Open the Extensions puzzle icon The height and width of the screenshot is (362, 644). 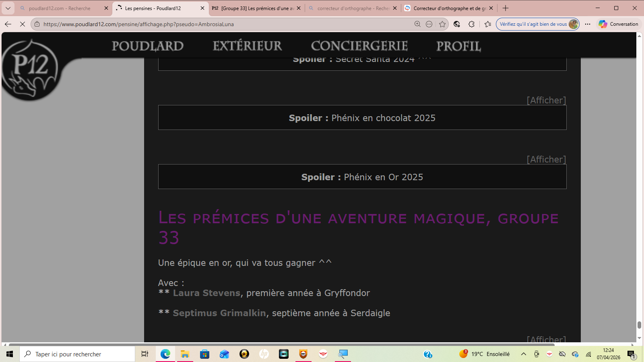pyautogui.click(x=472, y=24)
